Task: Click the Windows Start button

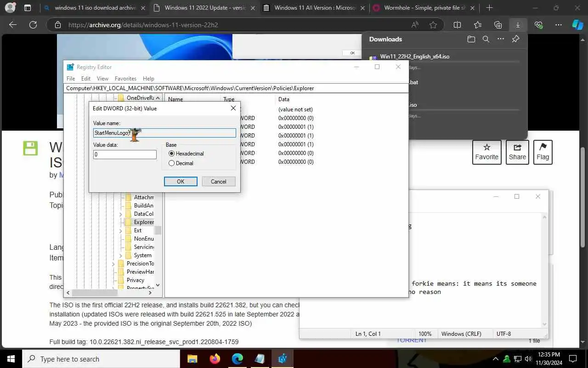Action: (11, 359)
